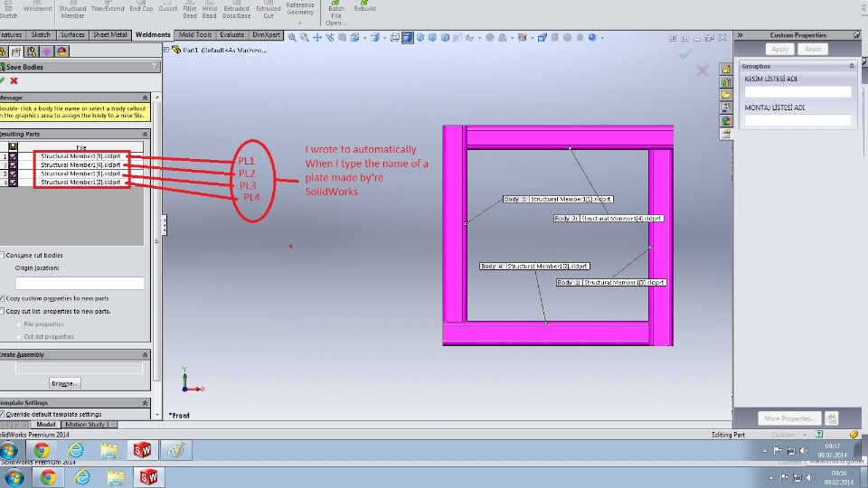This screenshot has height=488, width=868.
Task: Click the blue Apply Scene sphere icon
Action: [592, 38]
